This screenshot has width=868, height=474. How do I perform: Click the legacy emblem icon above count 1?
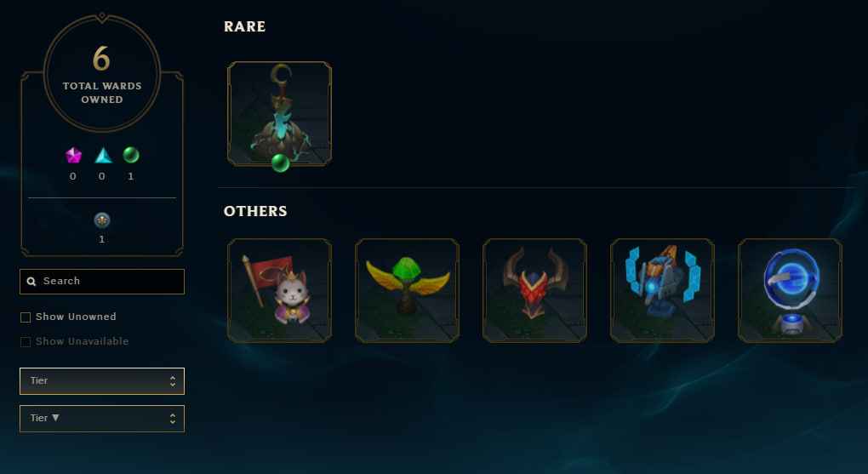(102, 220)
